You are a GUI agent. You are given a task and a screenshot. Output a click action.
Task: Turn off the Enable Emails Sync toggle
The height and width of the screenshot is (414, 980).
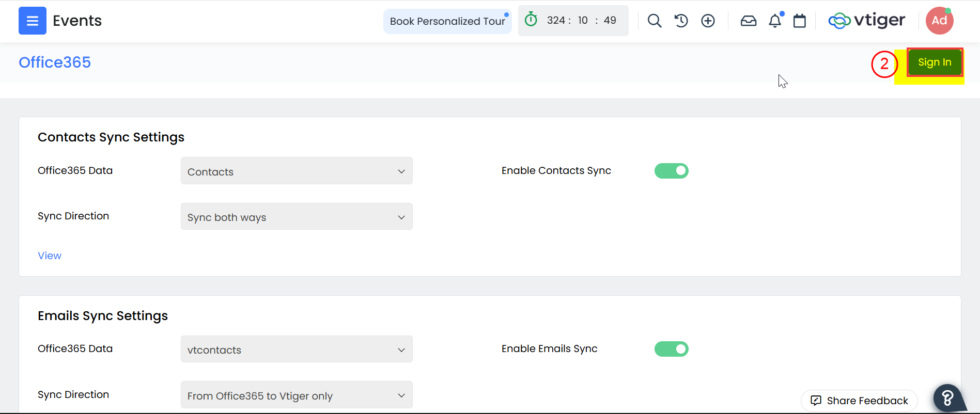671,349
